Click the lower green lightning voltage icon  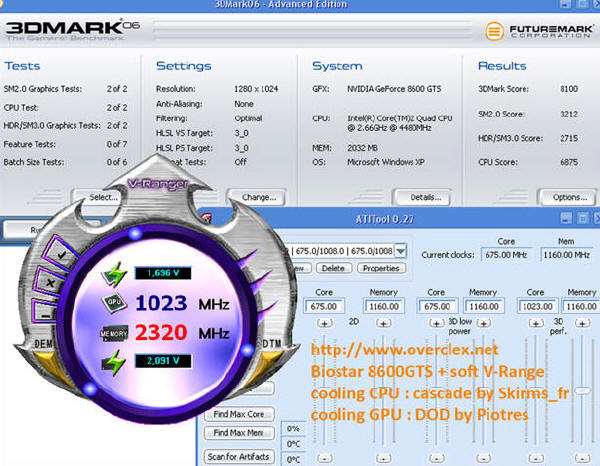114,362
